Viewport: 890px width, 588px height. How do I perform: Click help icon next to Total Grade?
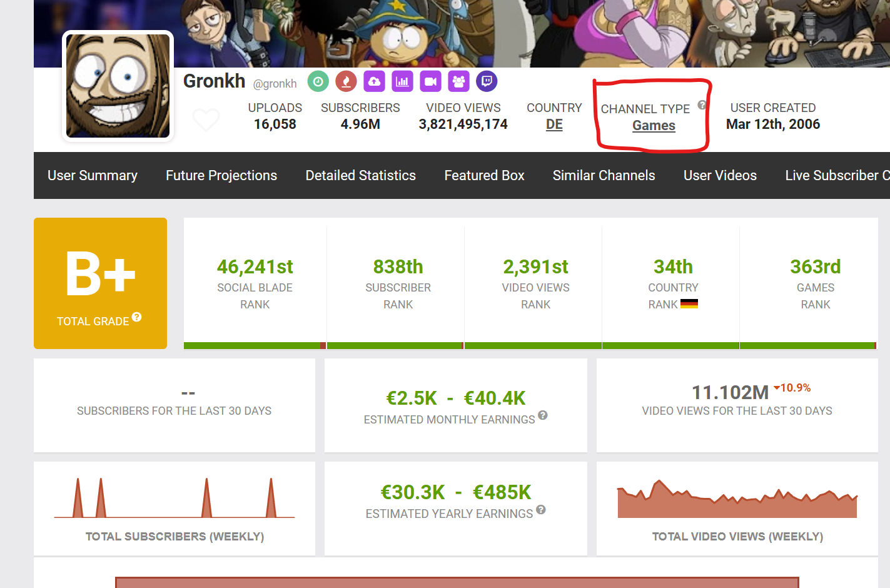tap(136, 317)
